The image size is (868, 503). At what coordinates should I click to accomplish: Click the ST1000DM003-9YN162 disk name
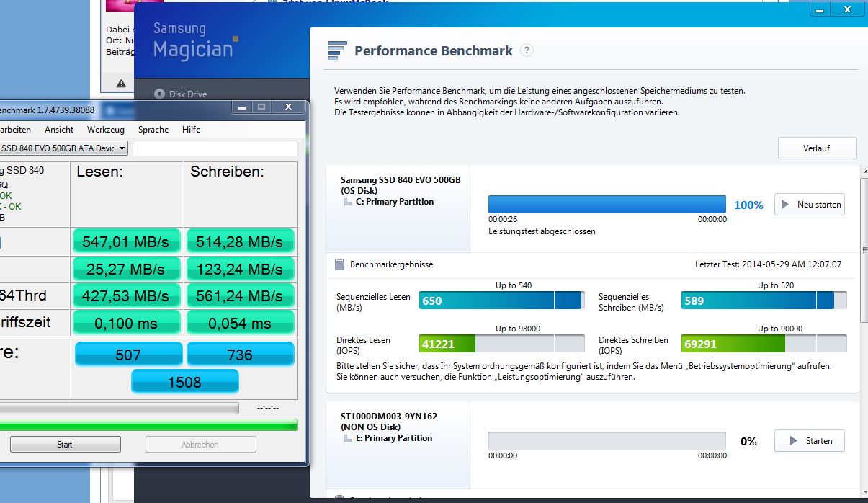pyautogui.click(x=389, y=417)
